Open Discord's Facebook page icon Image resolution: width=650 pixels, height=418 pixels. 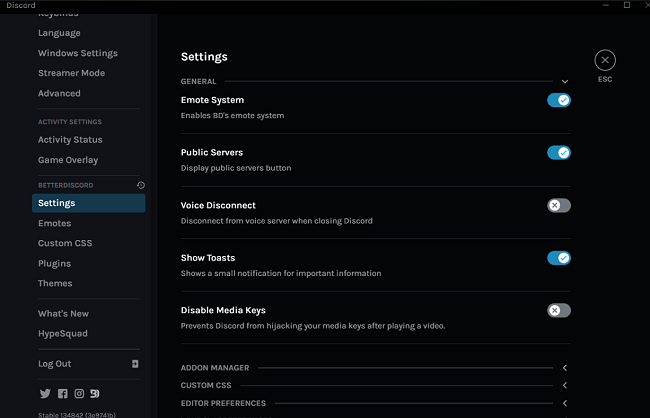point(63,394)
